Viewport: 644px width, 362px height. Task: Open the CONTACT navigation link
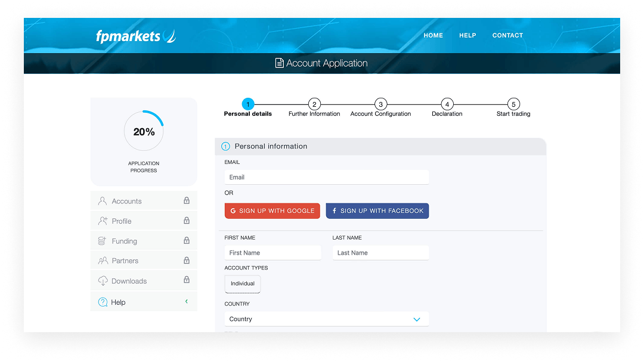507,35
